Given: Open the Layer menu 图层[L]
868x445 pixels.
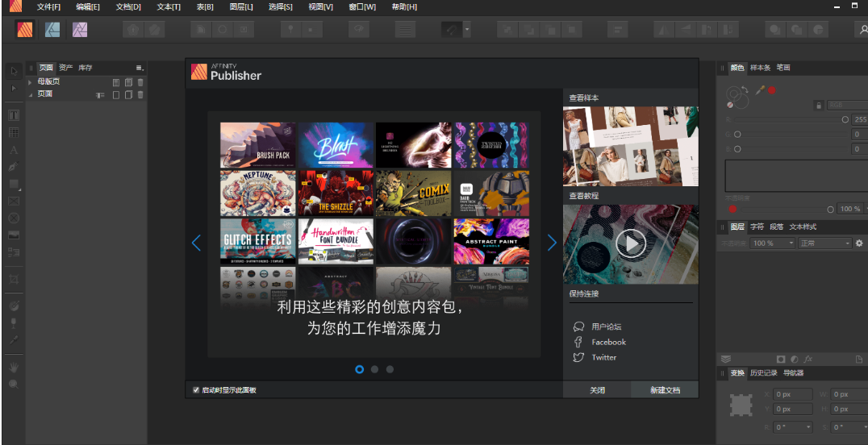Looking at the screenshot, I should click(241, 7).
